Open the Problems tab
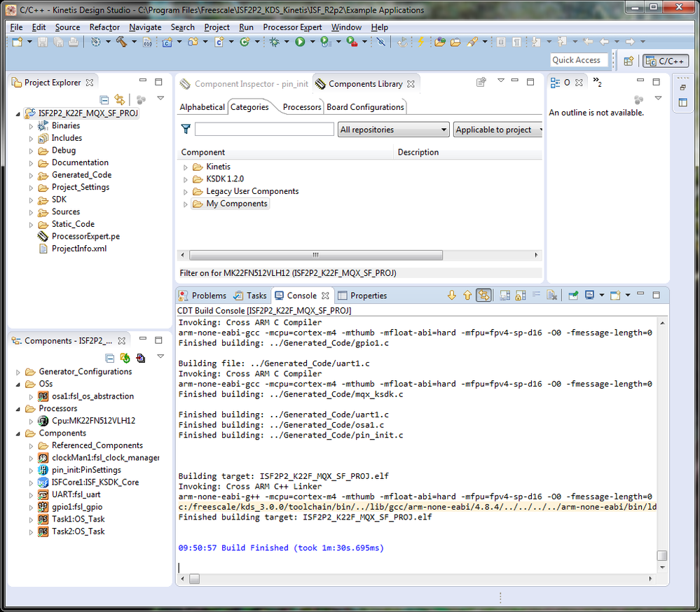Viewport: 700px width, 612px height. [x=203, y=295]
